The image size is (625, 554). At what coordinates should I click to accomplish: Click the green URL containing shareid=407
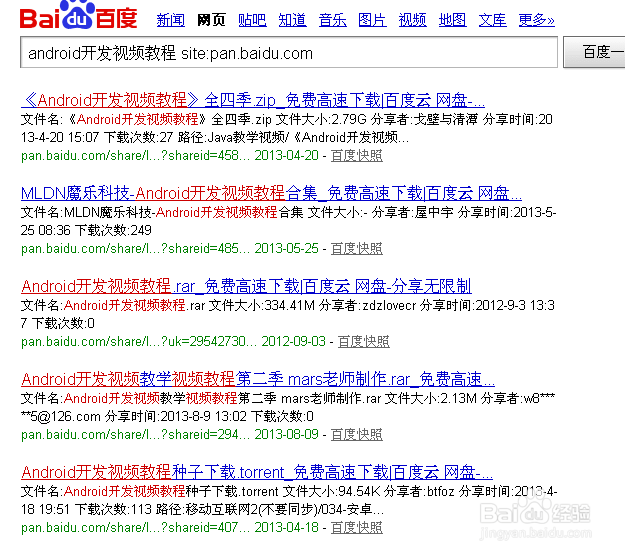tap(136, 527)
